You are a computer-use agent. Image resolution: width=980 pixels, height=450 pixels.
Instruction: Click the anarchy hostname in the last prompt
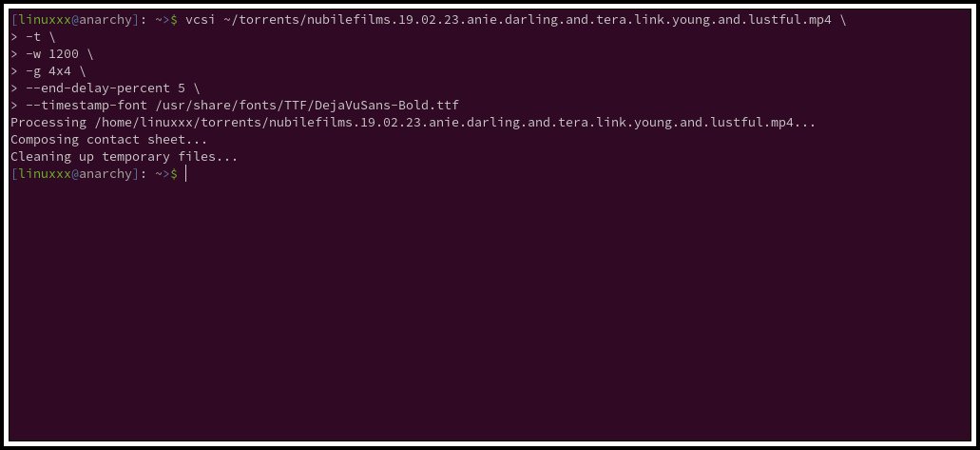click(x=105, y=173)
